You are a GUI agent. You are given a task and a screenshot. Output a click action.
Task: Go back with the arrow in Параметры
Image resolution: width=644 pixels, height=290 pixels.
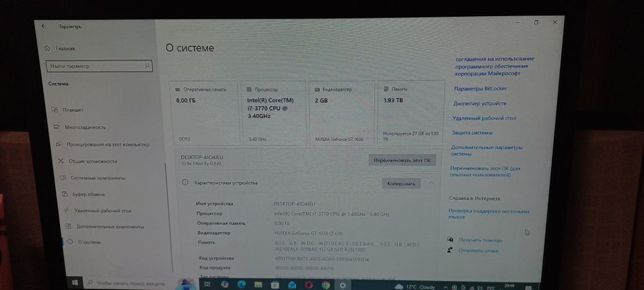44,26
